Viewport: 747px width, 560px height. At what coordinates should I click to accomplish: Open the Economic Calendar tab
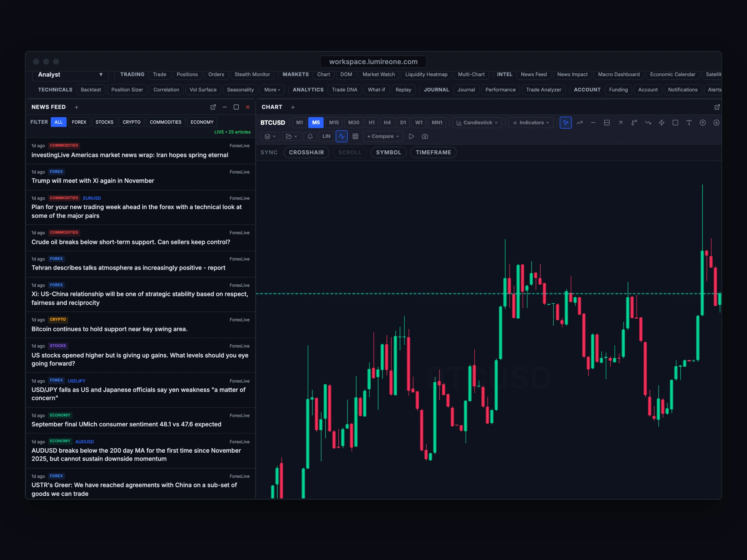tap(672, 75)
